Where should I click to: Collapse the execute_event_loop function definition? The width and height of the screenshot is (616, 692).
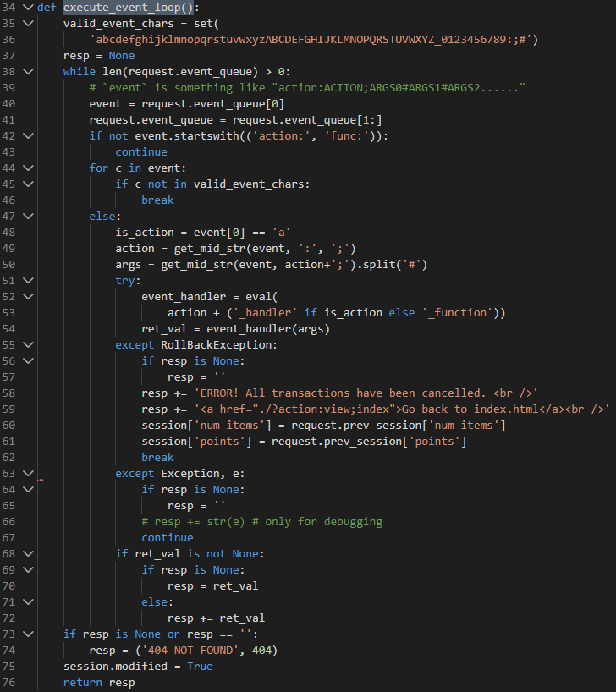28,8
